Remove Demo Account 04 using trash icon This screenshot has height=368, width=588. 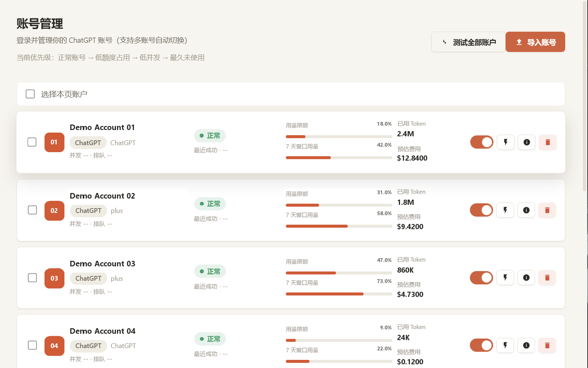pyautogui.click(x=547, y=345)
